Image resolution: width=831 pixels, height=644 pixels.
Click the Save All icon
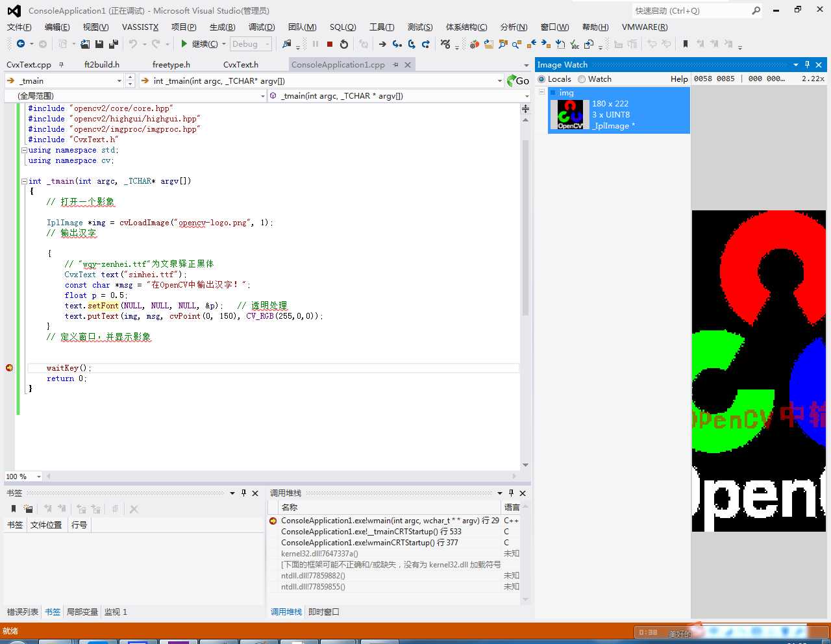coord(113,43)
